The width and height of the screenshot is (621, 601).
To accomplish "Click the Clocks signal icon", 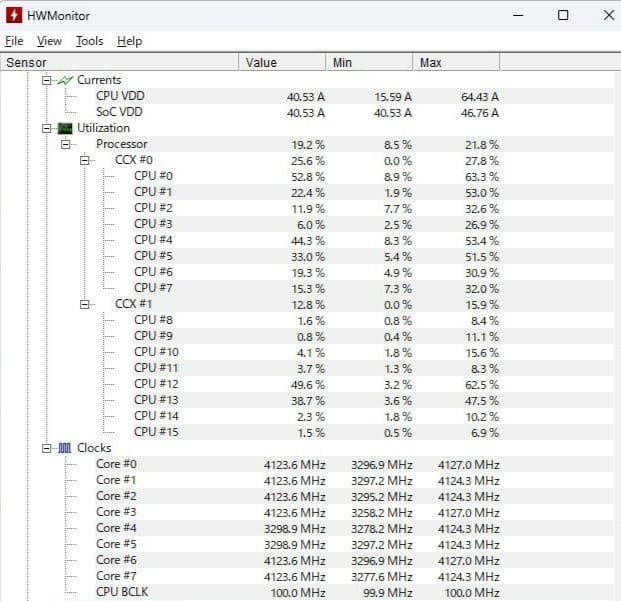I will [x=65, y=448].
